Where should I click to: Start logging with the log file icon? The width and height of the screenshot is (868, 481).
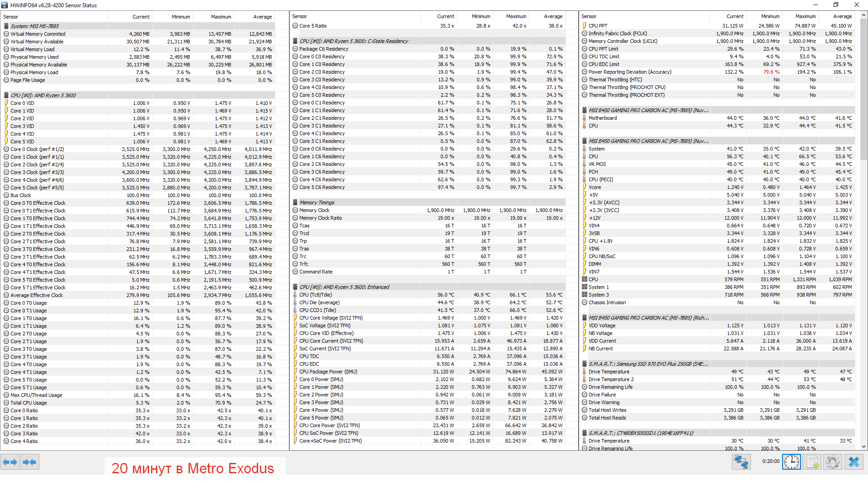coord(812,462)
